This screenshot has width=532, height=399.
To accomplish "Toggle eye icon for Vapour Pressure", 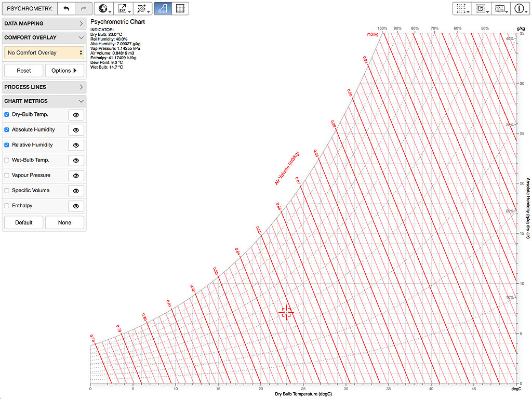I will click(76, 176).
